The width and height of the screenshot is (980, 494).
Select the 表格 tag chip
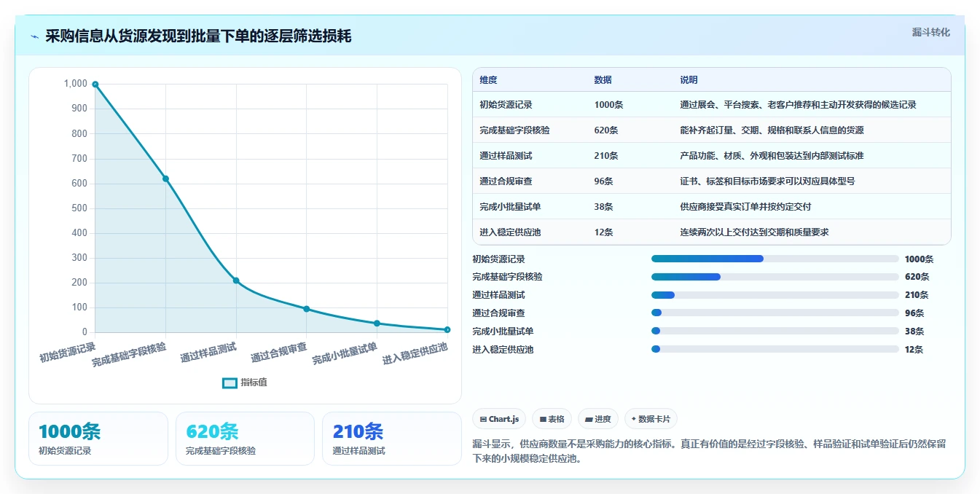[x=552, y=419]
